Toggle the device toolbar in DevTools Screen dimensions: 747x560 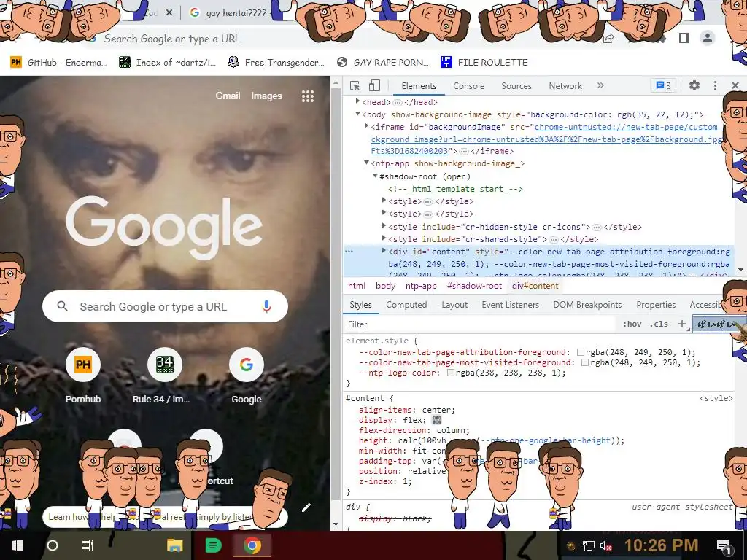[x=374, y=86]
